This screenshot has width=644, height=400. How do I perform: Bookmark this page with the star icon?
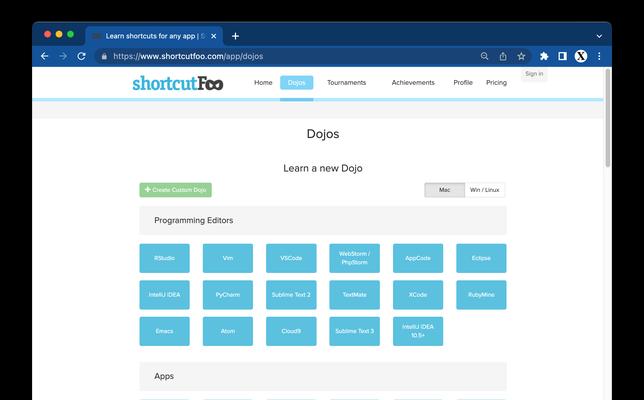coord(521,56)
